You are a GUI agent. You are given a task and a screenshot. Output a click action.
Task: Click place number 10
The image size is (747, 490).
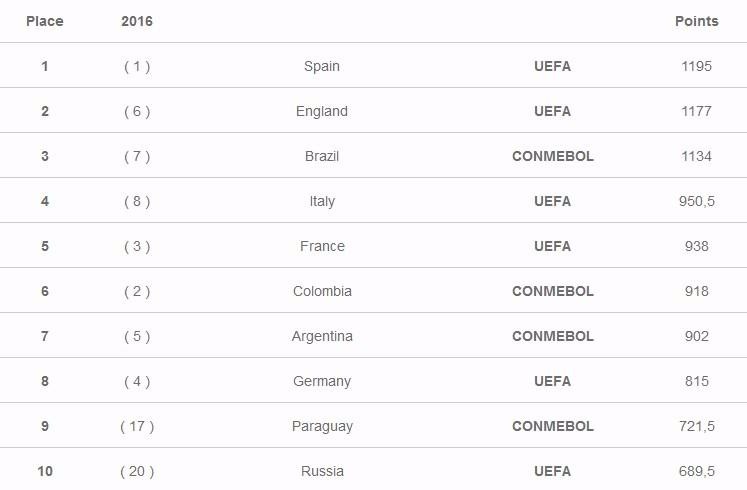click(x=45, y=471)
